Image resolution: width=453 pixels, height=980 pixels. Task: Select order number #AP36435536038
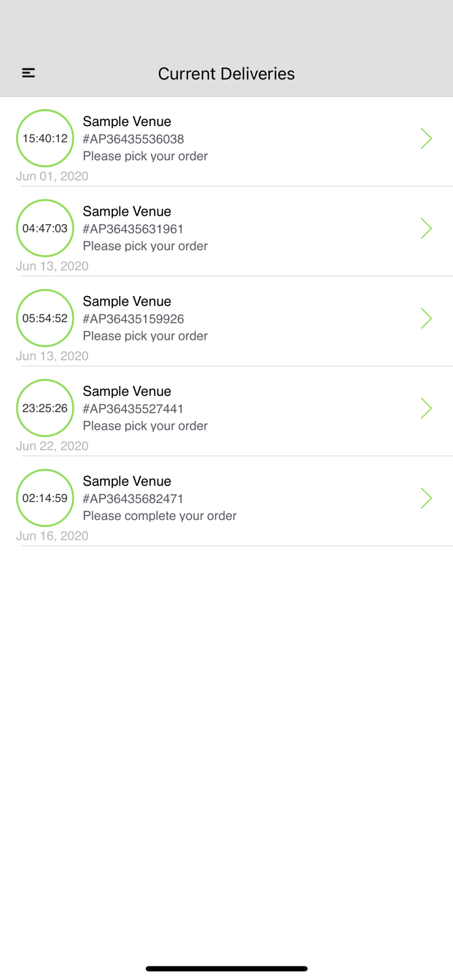pyautogui.click(x=133, y=139)
